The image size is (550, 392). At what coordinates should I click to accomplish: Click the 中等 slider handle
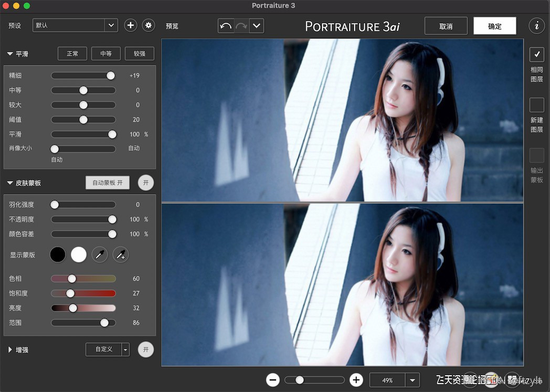[x=83, y=90]
